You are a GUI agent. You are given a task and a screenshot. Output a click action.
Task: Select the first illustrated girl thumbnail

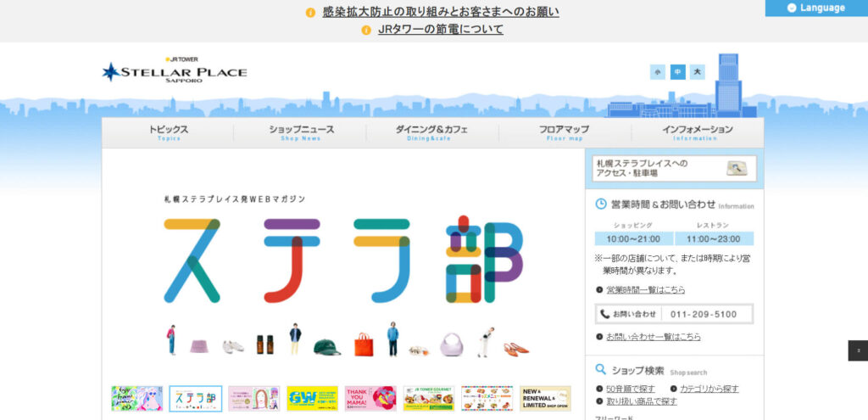(x=136, y=399)
